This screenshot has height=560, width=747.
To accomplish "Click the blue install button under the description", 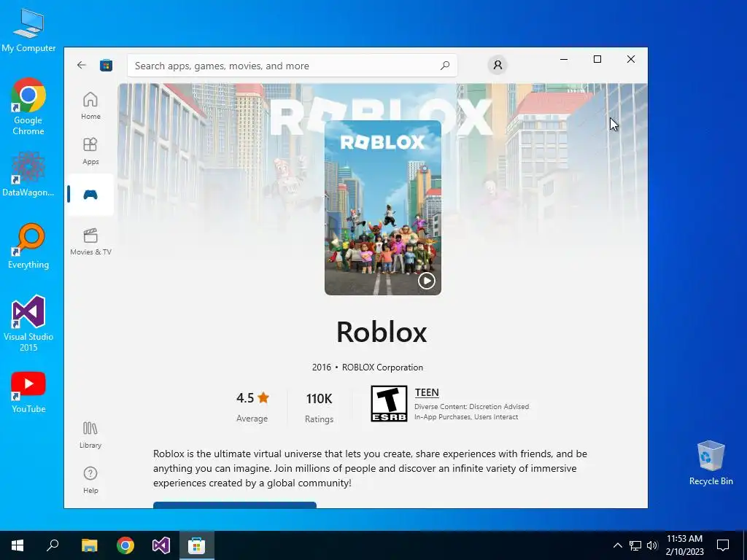I will pyautogui.click(x=234, y=505).
